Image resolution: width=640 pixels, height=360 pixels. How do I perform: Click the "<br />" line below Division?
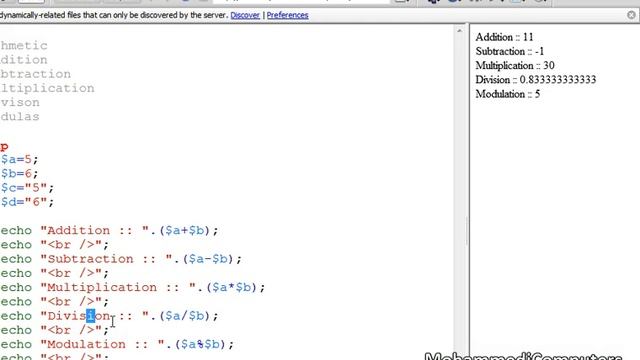[x=55, y=330]
